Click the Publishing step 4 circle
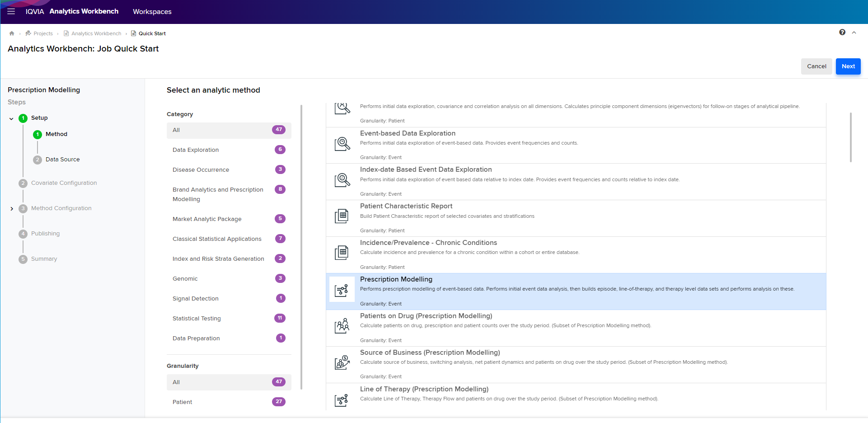 click(23, 234)
